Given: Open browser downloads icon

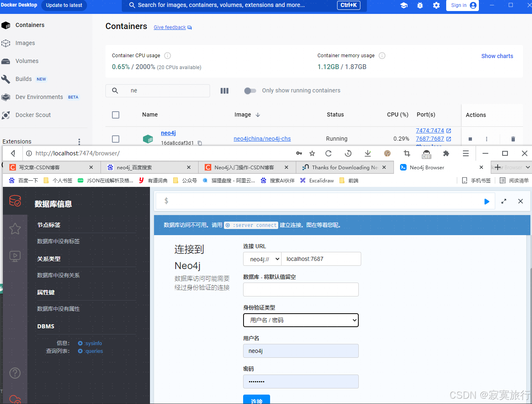Looking at the screenshot, I should click(368, 153).
